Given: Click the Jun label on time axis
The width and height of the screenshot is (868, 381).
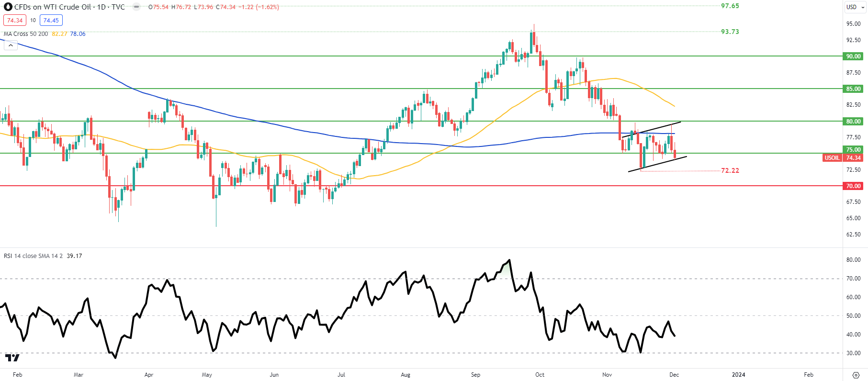Looking at the screenshot, I should (274, 375).
